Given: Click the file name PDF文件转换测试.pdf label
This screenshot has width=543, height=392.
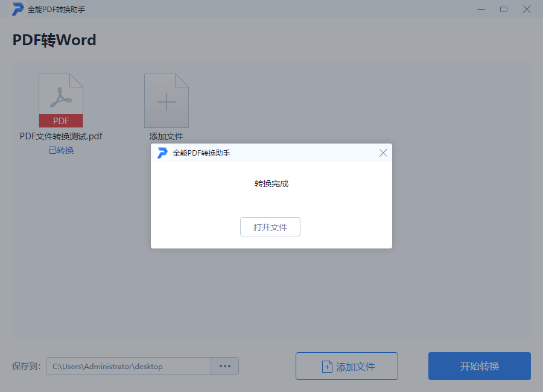Looking at the screenshot, I should click(60, 136).
